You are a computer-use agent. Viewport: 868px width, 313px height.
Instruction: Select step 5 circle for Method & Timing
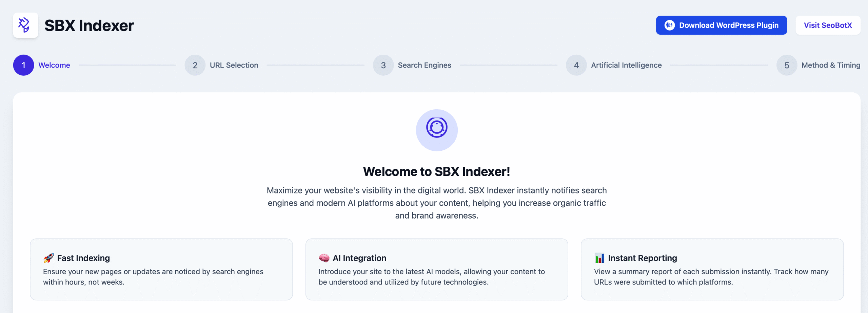tap(787, 65)
